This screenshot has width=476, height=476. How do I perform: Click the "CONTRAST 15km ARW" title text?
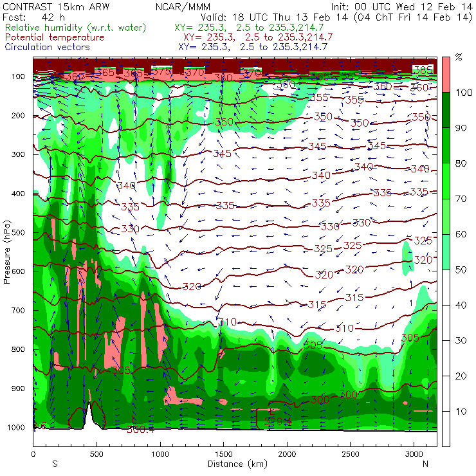tap(56, 6)
